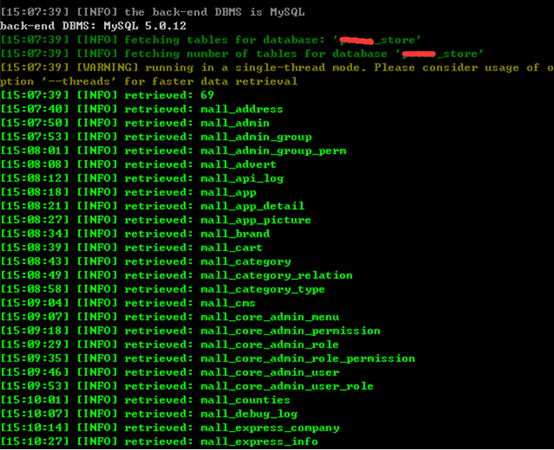Select the table name mall_app_detail
554x450 pixels.
tap(253, 206)
